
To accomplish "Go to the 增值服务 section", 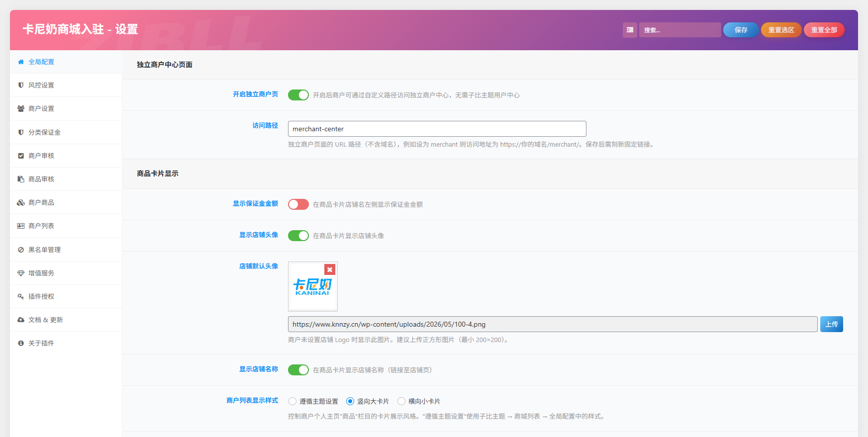I will click(66, 273).
